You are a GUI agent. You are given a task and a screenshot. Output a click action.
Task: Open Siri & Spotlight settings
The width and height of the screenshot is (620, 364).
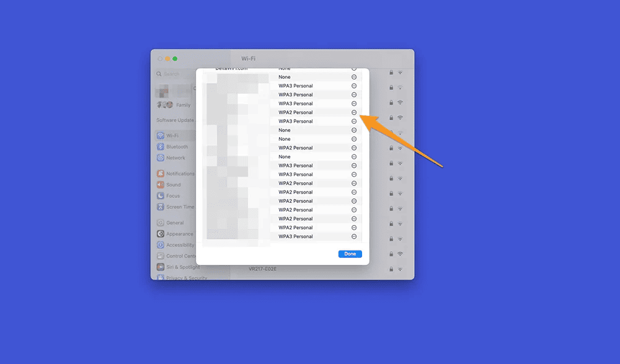click(182, 267)
